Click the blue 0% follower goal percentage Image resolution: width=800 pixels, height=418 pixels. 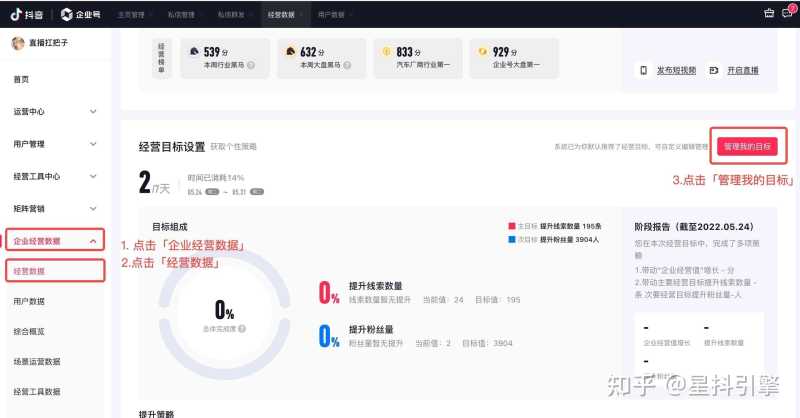(329, 336)
